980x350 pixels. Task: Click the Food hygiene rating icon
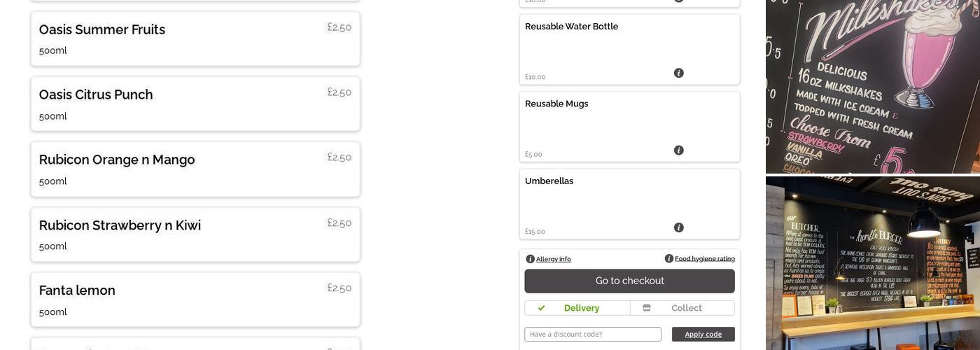[668, 259]
